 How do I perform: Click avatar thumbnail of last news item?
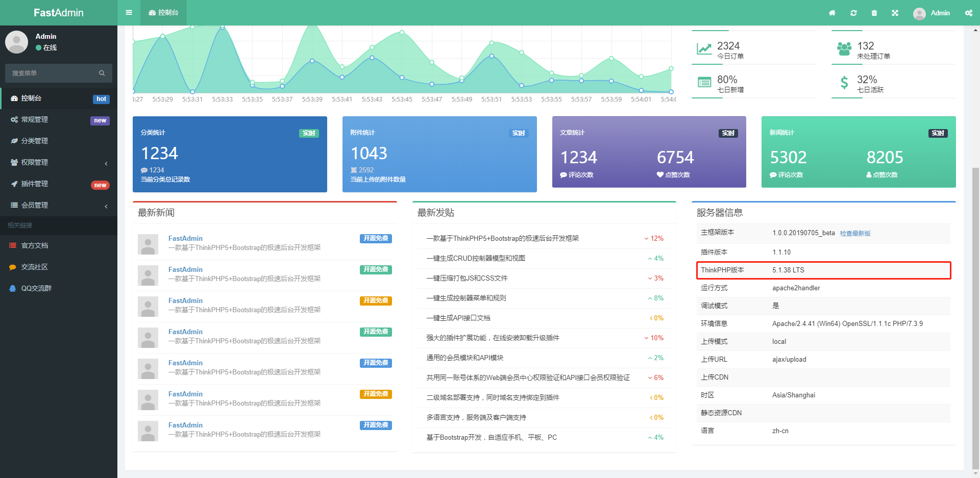pos(148,431)
